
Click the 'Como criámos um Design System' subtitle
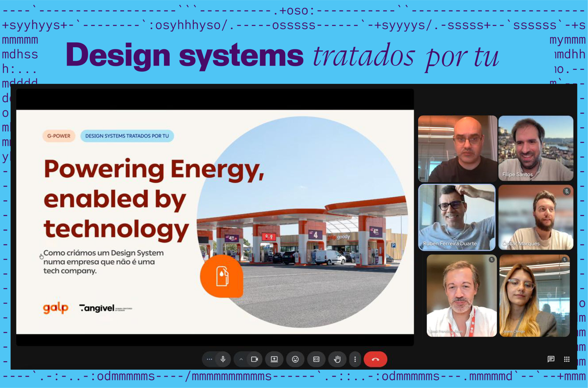[103, 262]
